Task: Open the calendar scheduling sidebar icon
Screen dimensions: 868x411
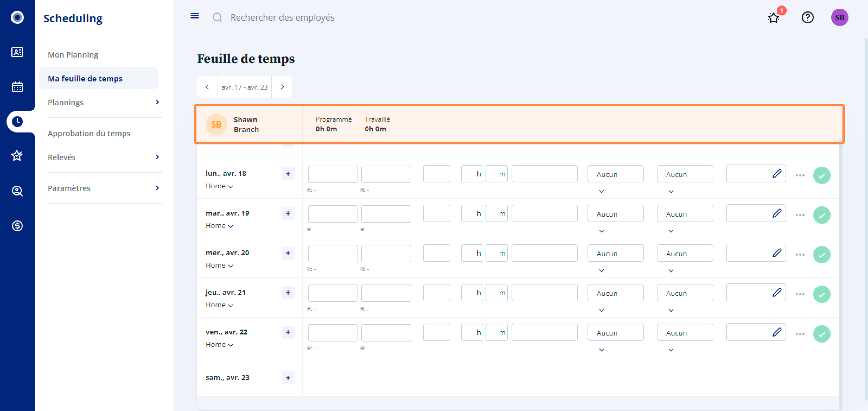Action: (17, 87)
